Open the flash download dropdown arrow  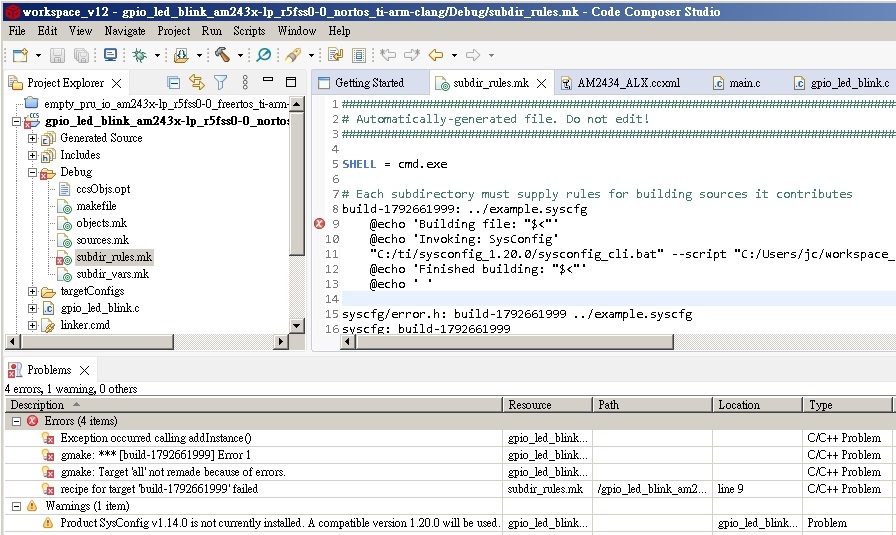199,55
